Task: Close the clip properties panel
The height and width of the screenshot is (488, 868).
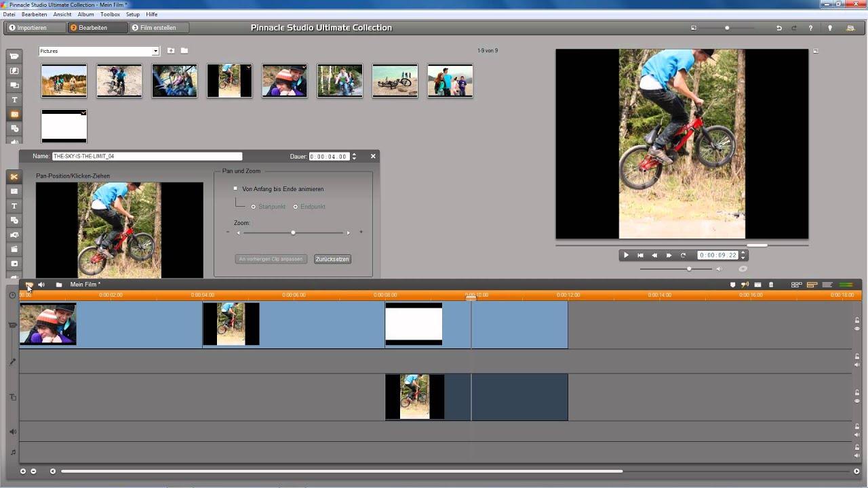Action: coord(373,156)
